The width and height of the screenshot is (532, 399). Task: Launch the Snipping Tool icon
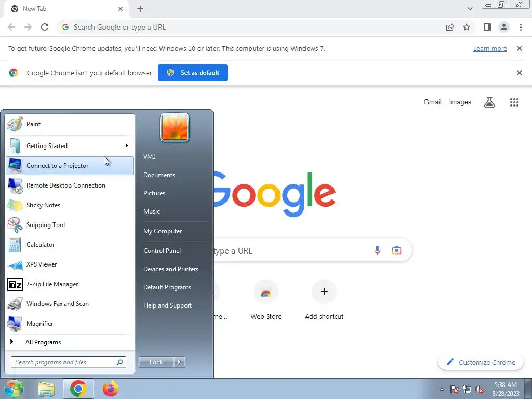click(15, 225)
